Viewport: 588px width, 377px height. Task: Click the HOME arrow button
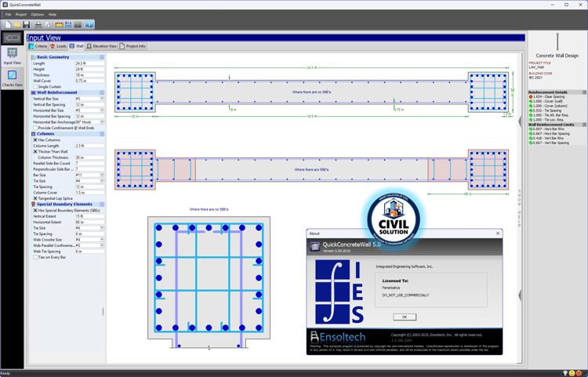click(13, 38)
